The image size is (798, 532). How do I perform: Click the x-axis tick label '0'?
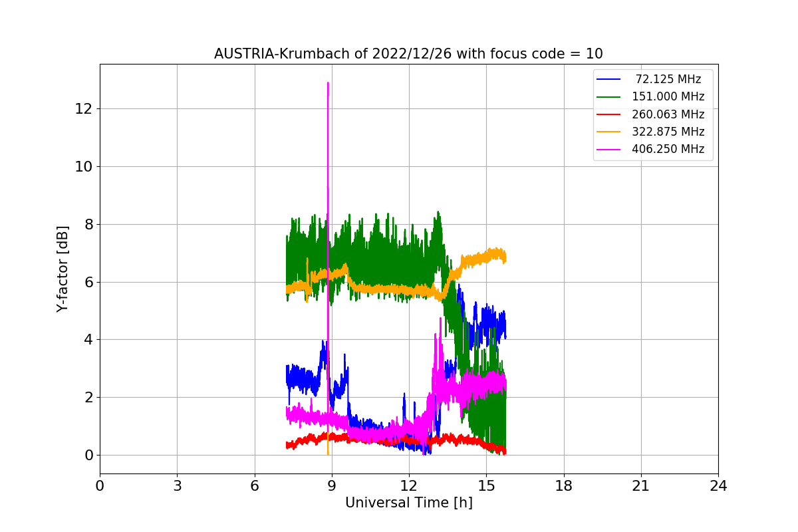pos(100,486)
